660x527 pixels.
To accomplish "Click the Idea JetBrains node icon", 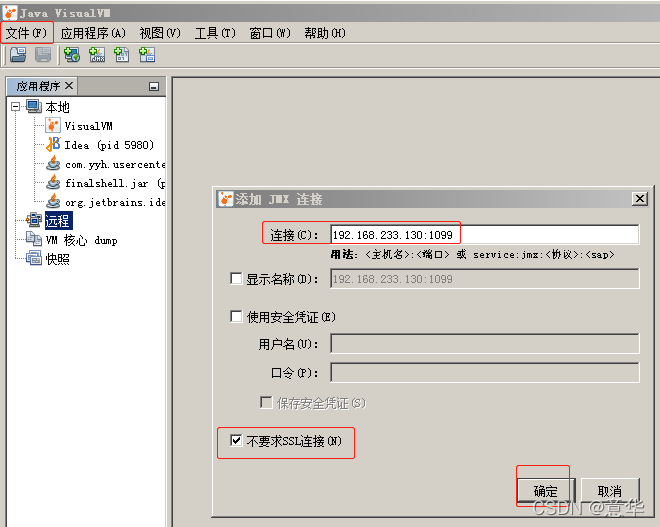I will pos(53,144).
